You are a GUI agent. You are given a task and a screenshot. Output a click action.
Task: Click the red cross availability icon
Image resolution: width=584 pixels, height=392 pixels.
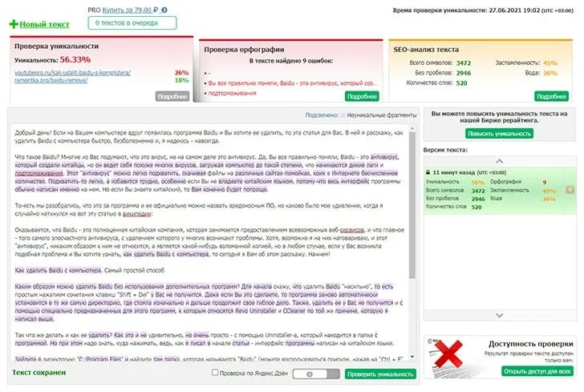(448, 353)
